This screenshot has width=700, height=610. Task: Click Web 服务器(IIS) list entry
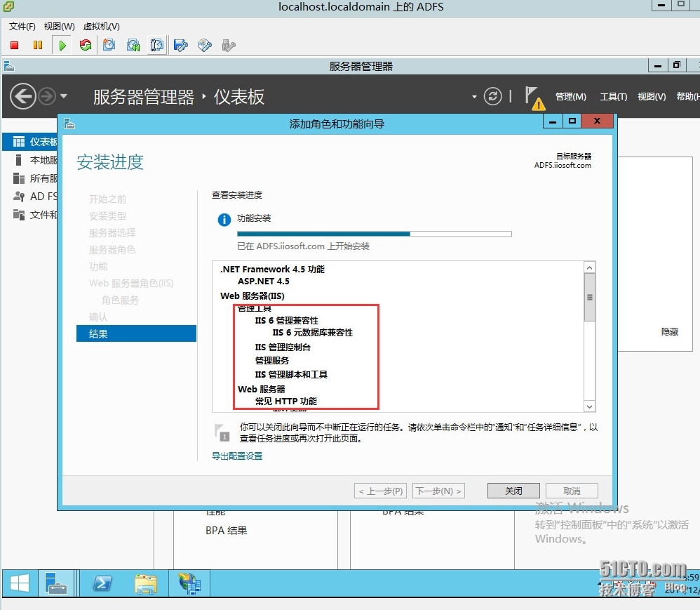[x=253, y=296]
